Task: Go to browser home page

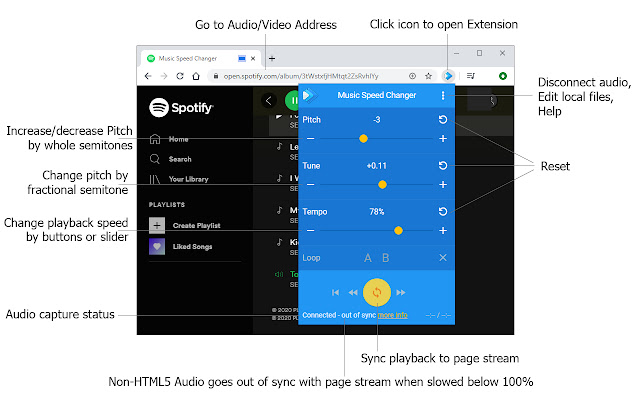Action: 196,76
